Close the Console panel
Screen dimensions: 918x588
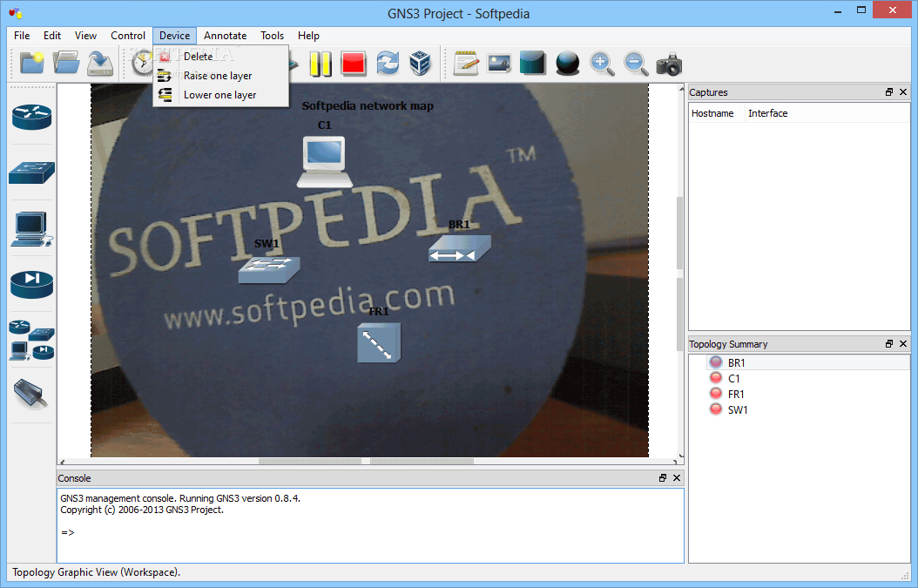coord(676,478)
